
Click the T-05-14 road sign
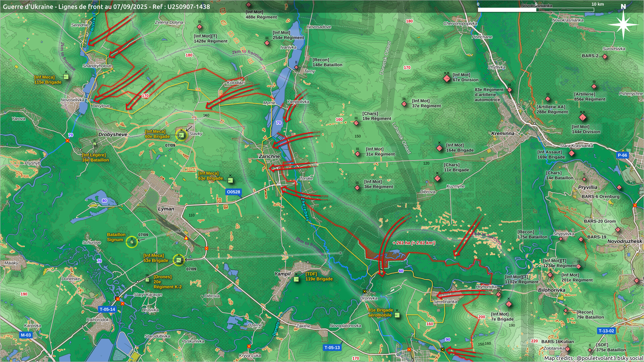(x=107, y=309)
